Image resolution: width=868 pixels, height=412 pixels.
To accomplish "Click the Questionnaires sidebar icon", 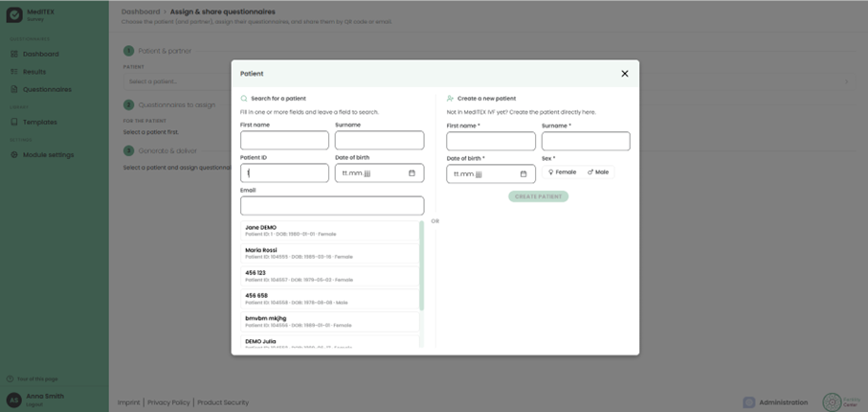I will (x=14, y=89).
